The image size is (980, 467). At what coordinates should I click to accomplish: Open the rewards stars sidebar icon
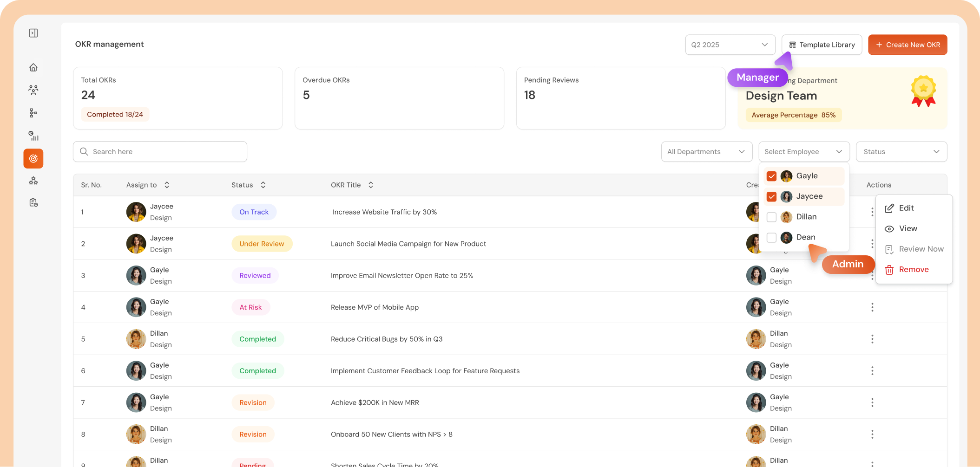point(33,181)
